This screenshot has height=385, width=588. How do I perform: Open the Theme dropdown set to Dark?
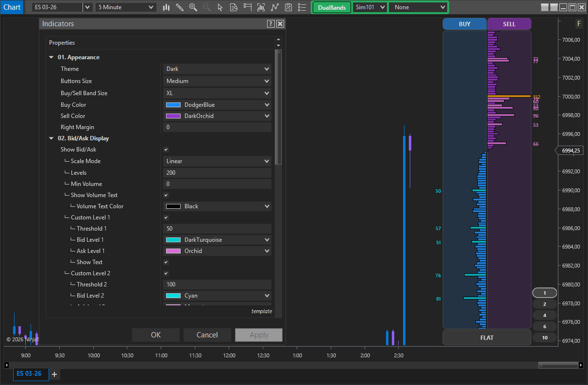point(217,68)
